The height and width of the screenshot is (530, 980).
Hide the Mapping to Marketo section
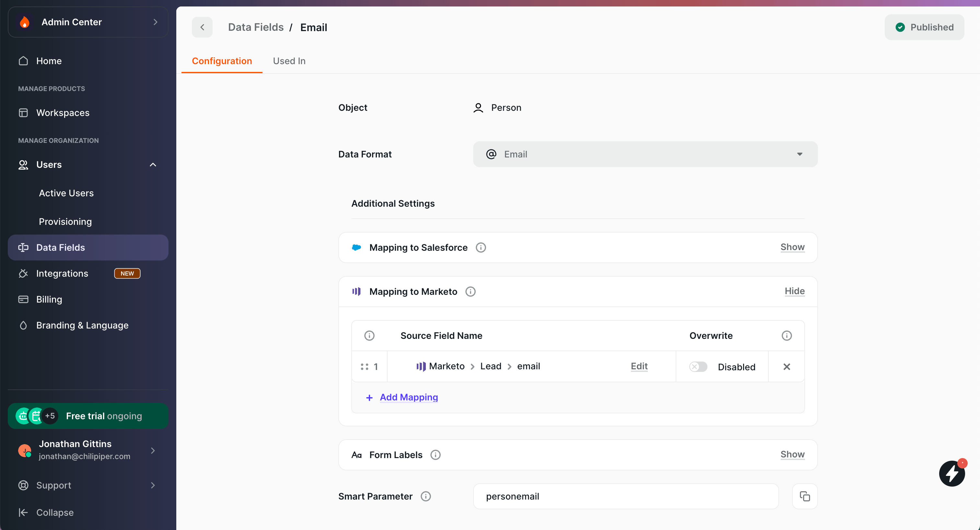pyautogui.click(x=794, y=291)
